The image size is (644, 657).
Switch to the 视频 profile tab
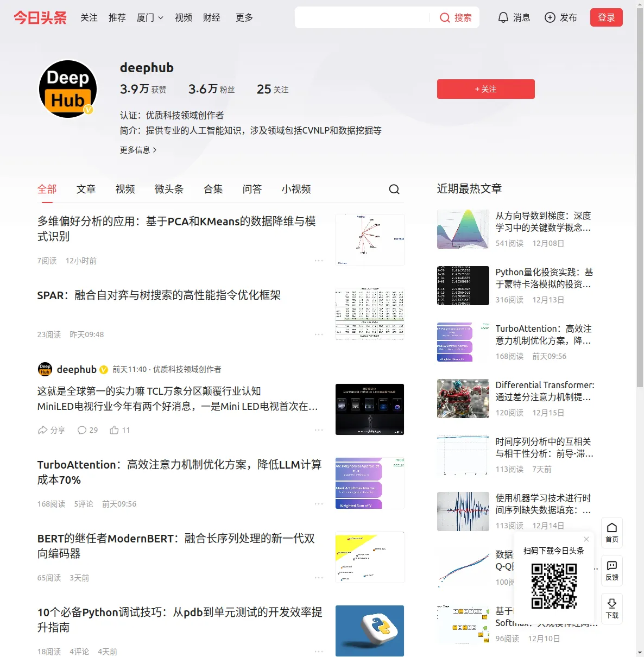[125, 189]
